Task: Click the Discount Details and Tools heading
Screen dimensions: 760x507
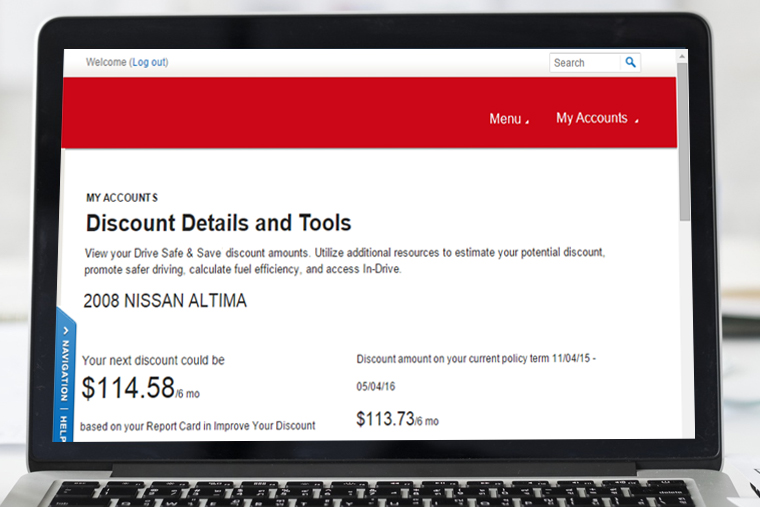Action: 218,223
